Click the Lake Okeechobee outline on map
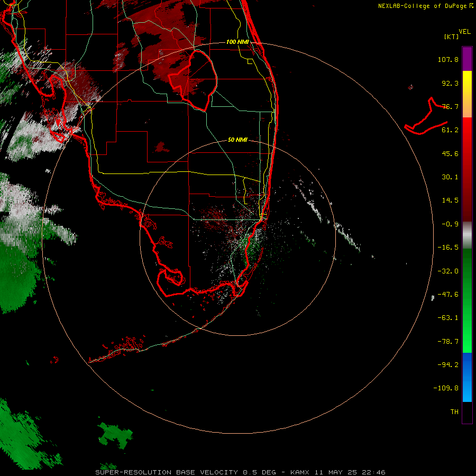Screen dimensions: 476x476 pyautogui.click(x=193, y=80)
